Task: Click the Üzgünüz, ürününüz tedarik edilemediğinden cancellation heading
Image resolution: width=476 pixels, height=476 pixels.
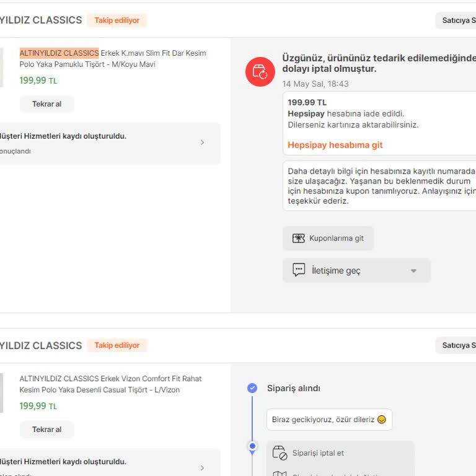Action: click(x=379, y=63)
